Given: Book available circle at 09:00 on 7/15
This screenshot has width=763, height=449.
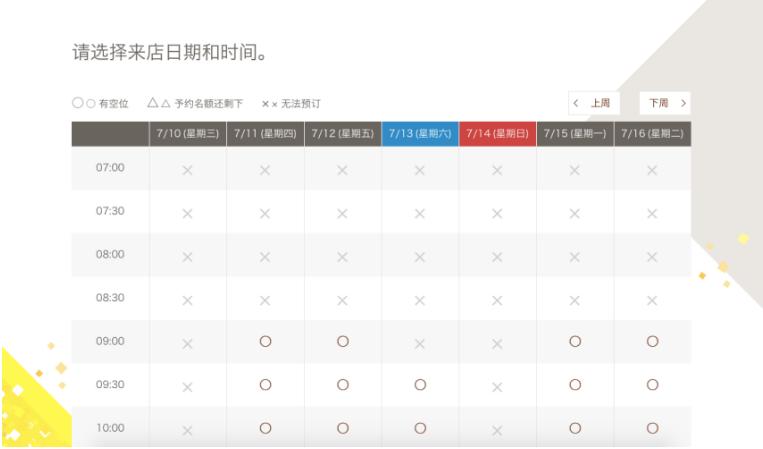Looking at the screenshot, I should pyautogui.click(x=575, y=341).
